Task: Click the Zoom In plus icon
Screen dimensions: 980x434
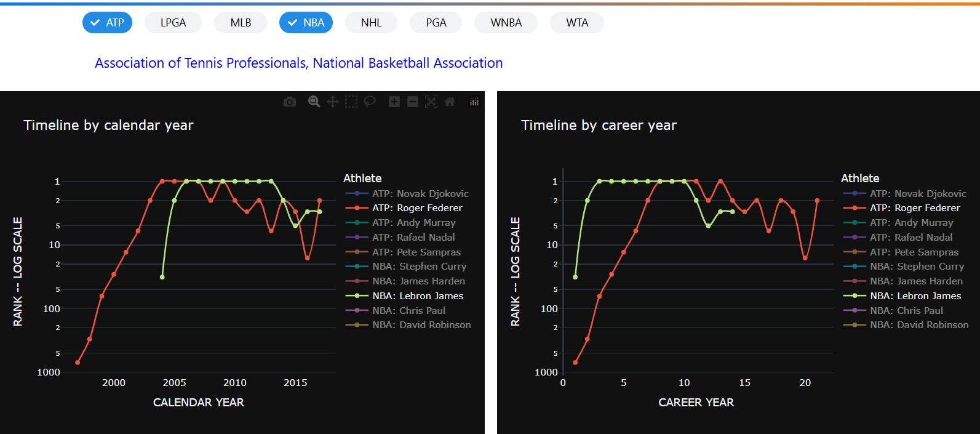Action: (x=394, y=102)
